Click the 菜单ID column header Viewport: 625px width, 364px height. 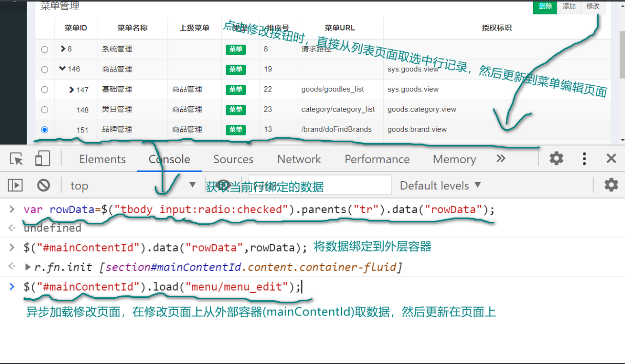point(76,28)
